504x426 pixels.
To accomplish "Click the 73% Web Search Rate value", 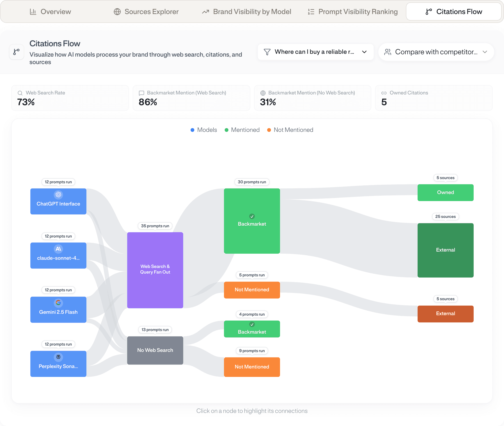I will [x=26, y=102].
